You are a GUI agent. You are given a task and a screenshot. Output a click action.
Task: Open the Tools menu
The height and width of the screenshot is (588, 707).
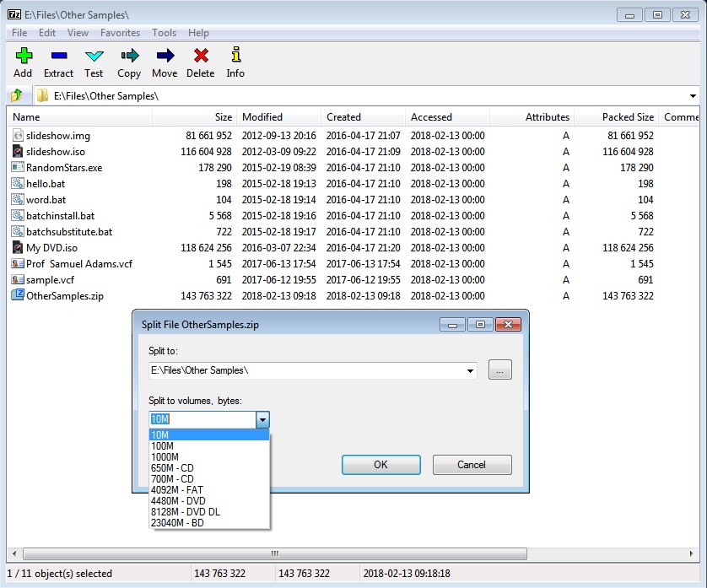pyautogui.click(x=165, y=33)
